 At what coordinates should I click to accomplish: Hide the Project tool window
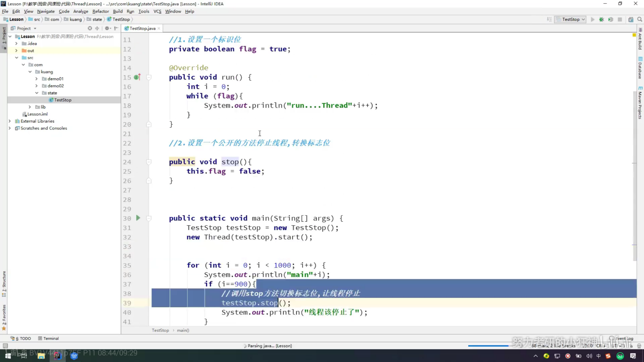pos(116,28)
